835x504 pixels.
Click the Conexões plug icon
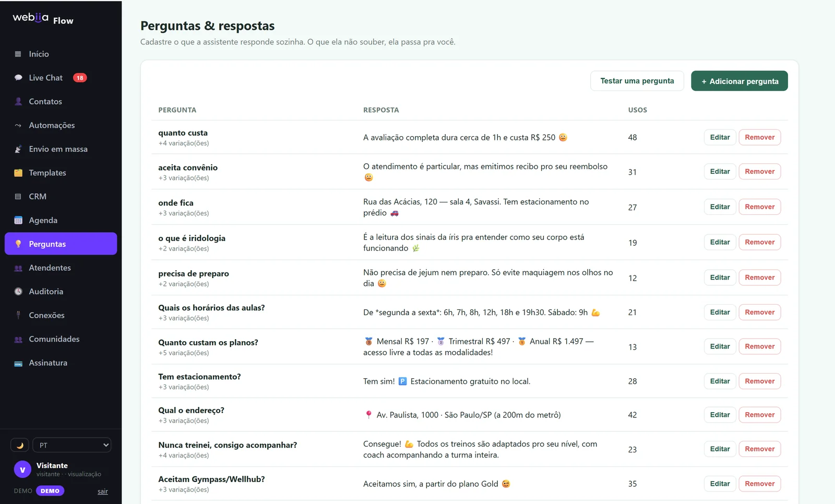[x=18, y=315]
